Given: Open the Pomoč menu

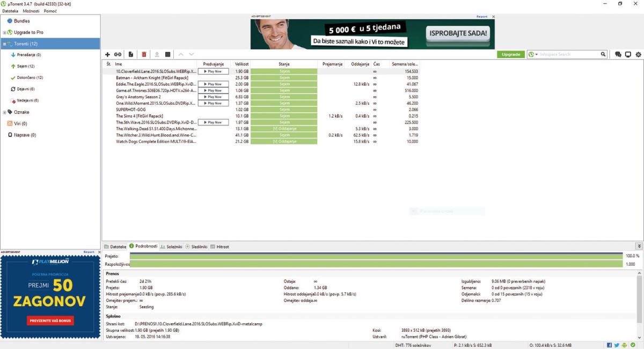Looking at the screenshot, I should coord(50,11).
